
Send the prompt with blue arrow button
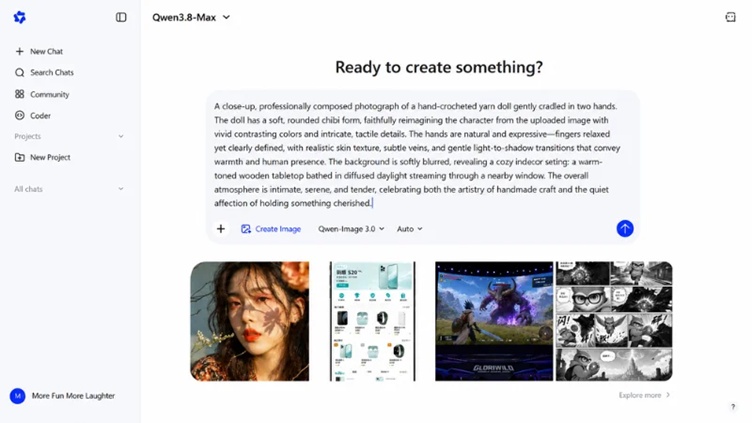pyautogui.click(x=625, y=229)
